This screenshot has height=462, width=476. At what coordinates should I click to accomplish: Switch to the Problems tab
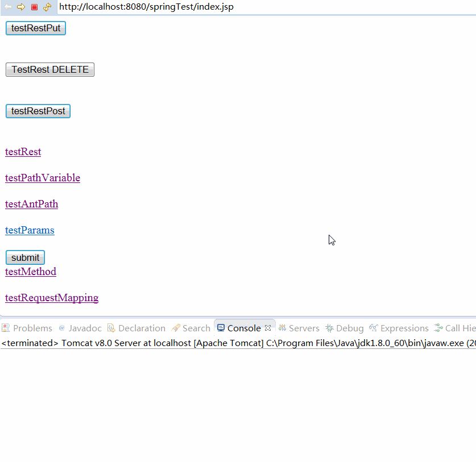27,328
